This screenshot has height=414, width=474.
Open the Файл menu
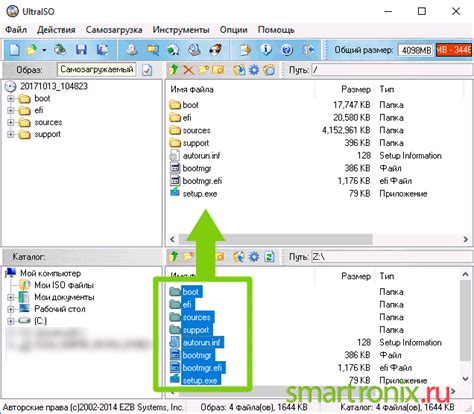[16, 30]
